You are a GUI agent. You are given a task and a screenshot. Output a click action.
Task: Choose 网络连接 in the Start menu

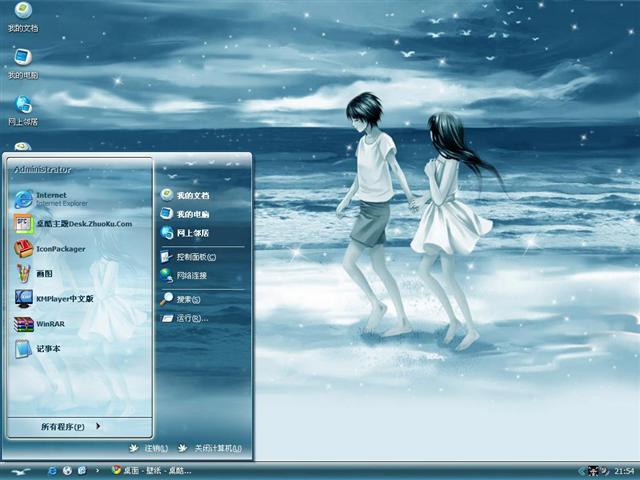193,274
